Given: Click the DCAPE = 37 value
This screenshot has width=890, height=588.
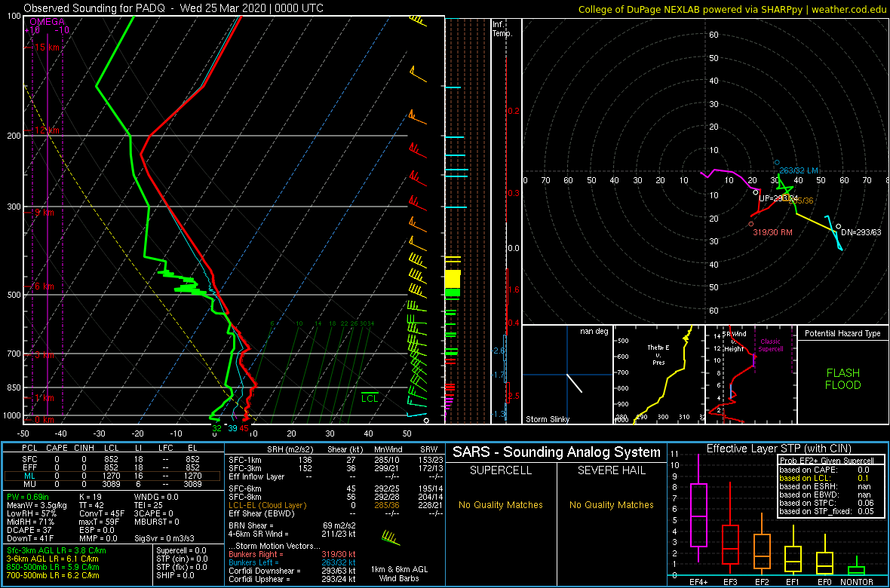Looking at the screenshot, I should (28, 530).
